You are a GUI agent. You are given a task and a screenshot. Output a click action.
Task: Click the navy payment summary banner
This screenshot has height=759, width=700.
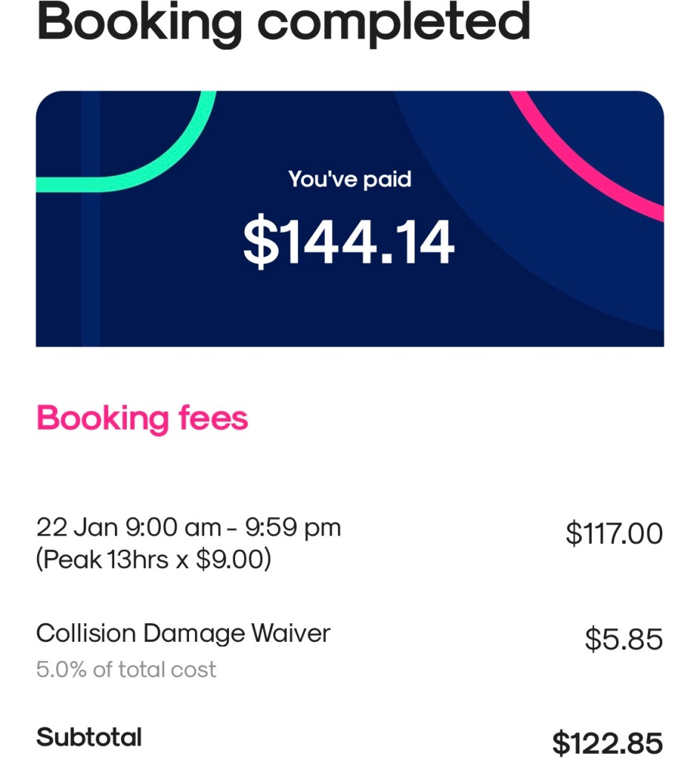(222, 297)
